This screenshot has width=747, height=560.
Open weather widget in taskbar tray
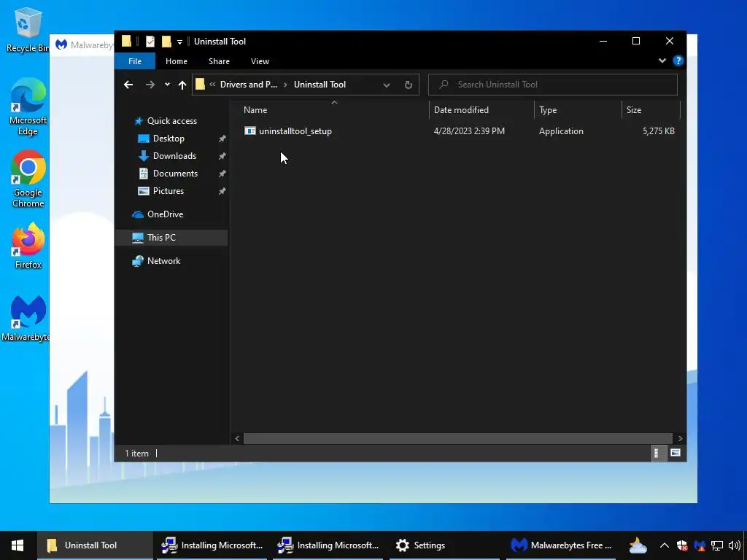click(638, 545)
